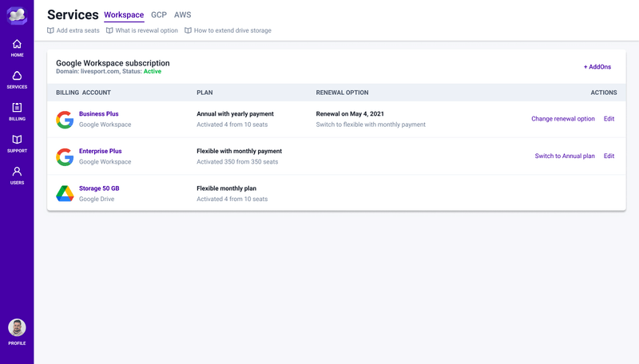This screenshot has height=364, width=639.
Task: Switch to the GCP tab
Action: point(159,15)
